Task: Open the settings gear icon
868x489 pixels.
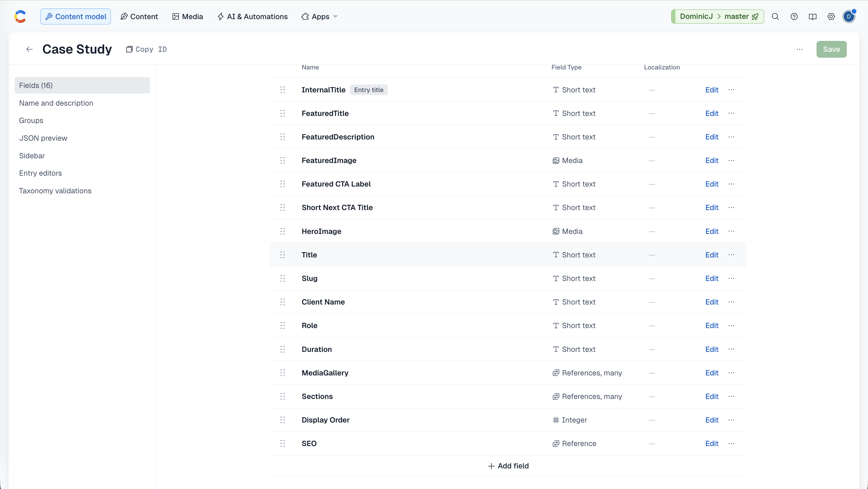Action: [x=831, y=16]
